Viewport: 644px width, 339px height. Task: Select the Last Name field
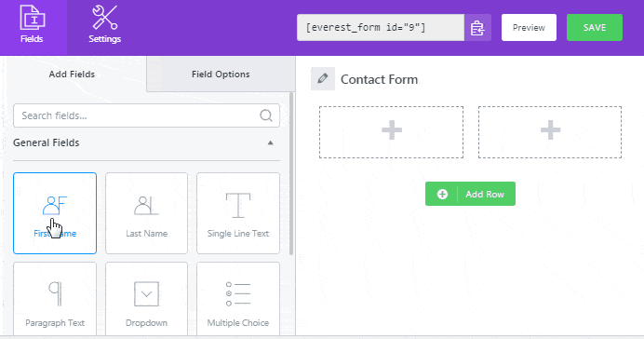[146, 213]
